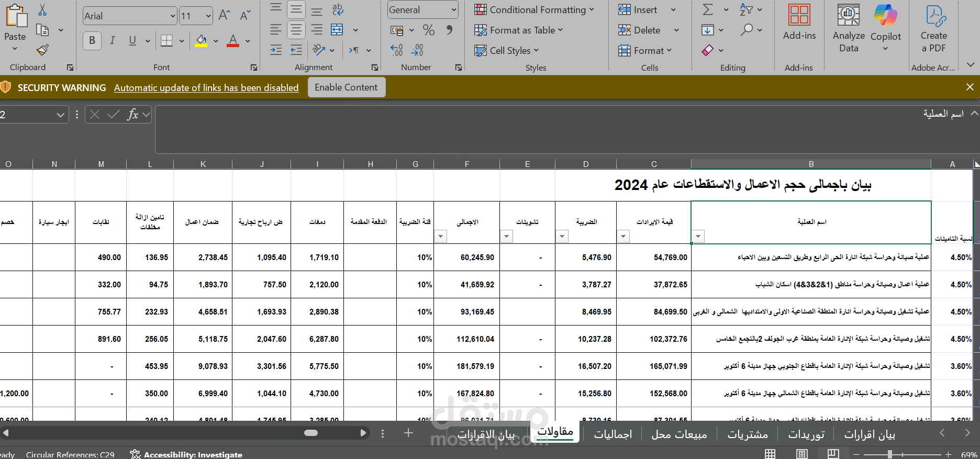980x459 pixels.
Task: Switch to the مشتريات sheet tab
Action: pos(748,434)
